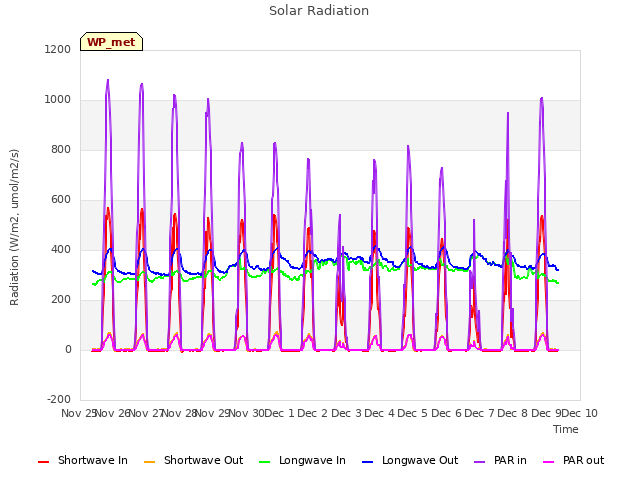The image size is (640, 480).
Task: Click the Nov 25 x-axis date label
Action: point(78,413)
